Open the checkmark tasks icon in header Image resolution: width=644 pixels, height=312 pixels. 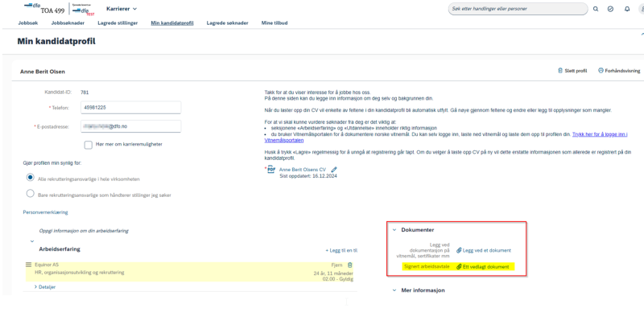coord(610,9)
